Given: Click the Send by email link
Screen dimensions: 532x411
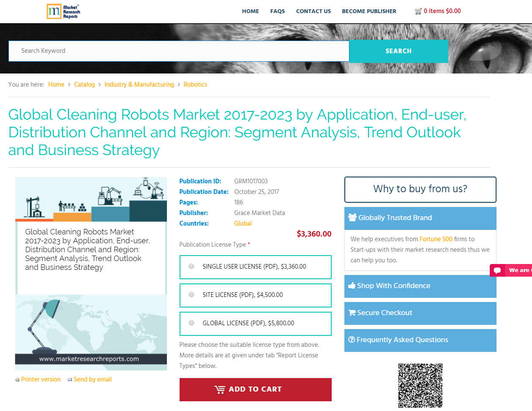Looking at the screenshot, I should click(93, 379).
